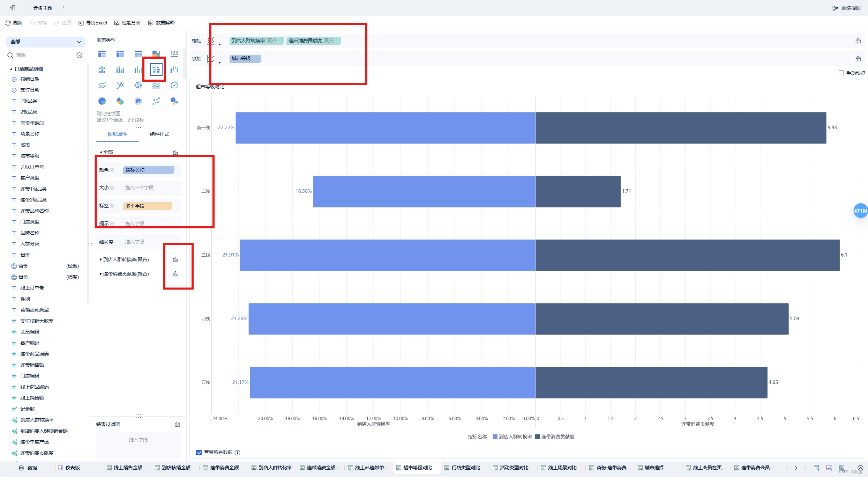The height and width of the screenshot is (477, 868).
Task: Select the detail table chart type
Action: coord(138,54)
